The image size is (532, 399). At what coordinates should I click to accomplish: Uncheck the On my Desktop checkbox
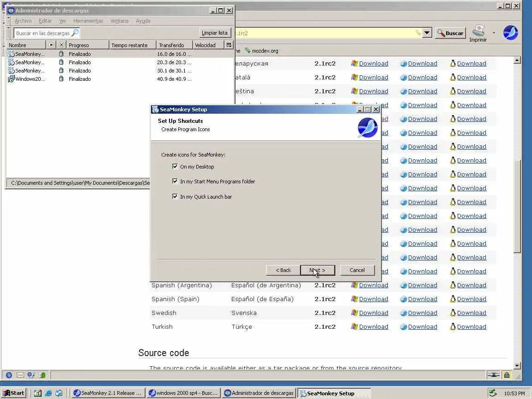coord(175,166)
